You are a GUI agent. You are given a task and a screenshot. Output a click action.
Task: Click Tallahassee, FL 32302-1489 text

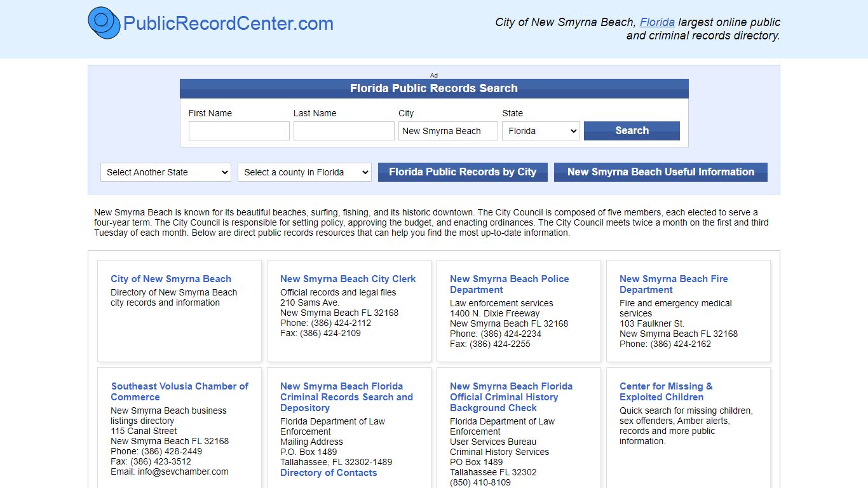(336, 462)
